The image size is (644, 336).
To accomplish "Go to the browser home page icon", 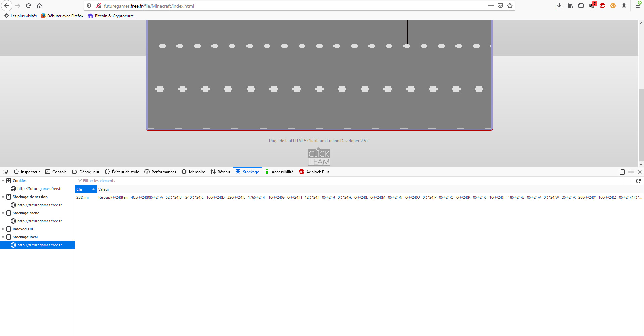I will [39, 6].
